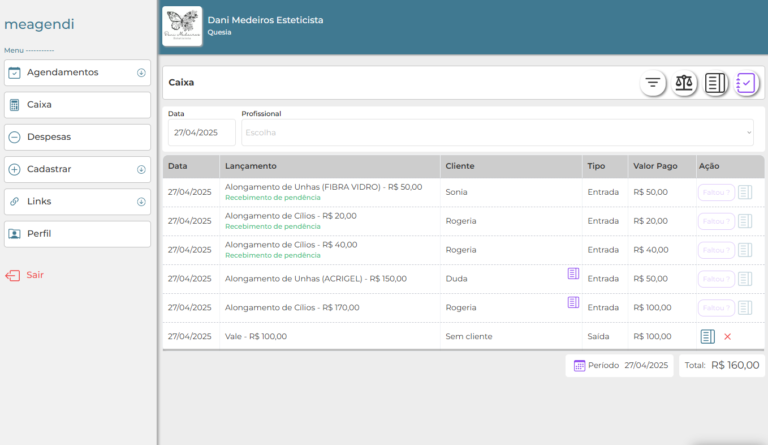768x445 pixels.
Task: Click Sair to log out
Action: tap(34, 275)
